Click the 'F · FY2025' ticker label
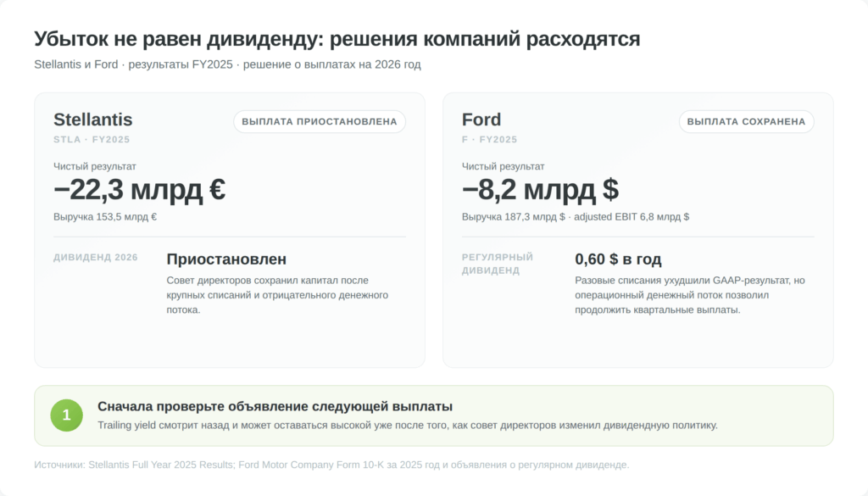 click(x=490, y=140)
